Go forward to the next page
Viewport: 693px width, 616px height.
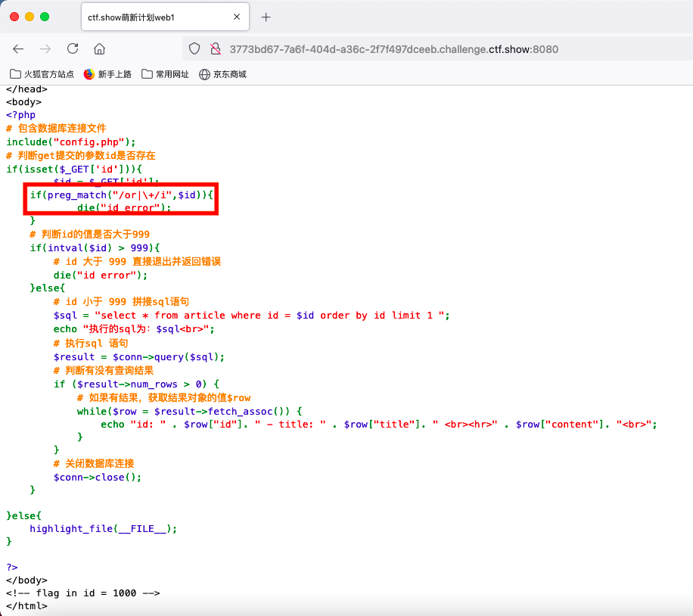pyautogui.click(x=45, y=49)
